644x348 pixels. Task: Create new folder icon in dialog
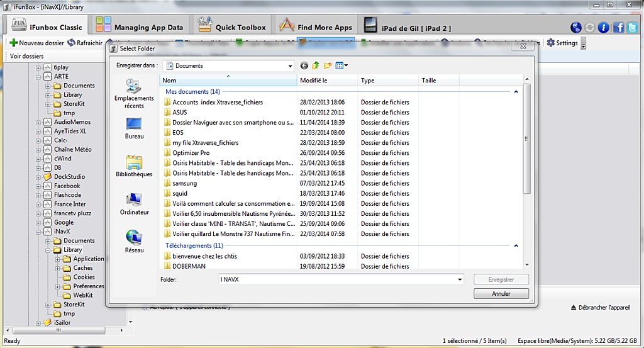pyautogui.click(x=327, y=65)
